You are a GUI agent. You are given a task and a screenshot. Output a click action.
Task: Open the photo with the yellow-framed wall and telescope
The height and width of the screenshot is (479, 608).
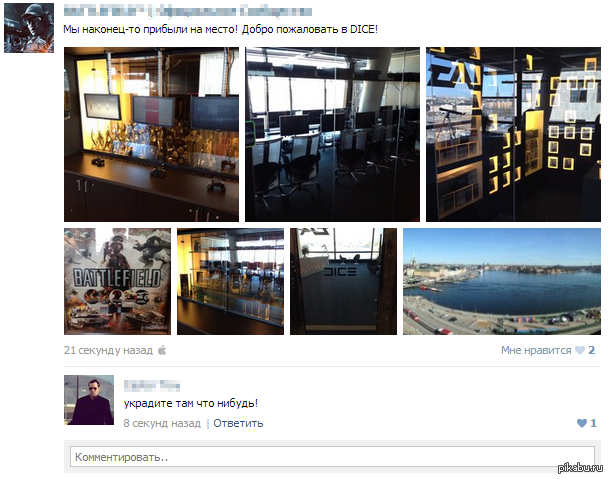click(513, 135)
